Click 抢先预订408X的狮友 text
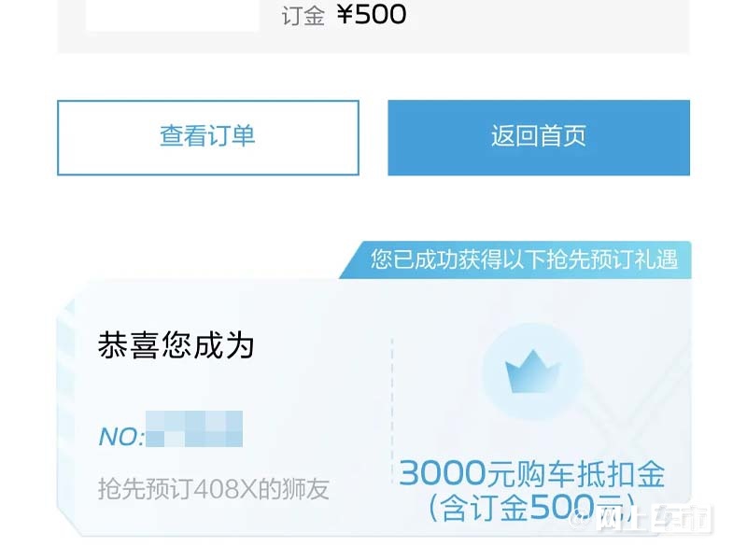This screenshot has width=747, height=560. [x=214, y=489]
